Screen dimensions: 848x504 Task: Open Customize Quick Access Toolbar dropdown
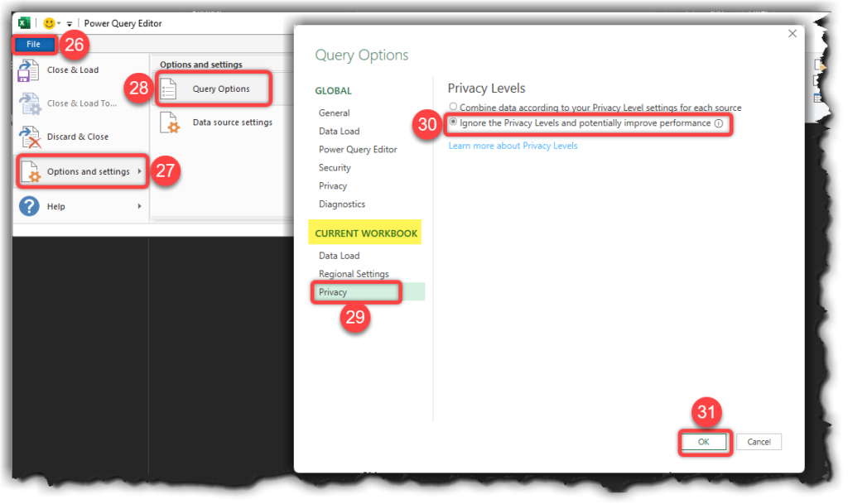coord(70,24)
